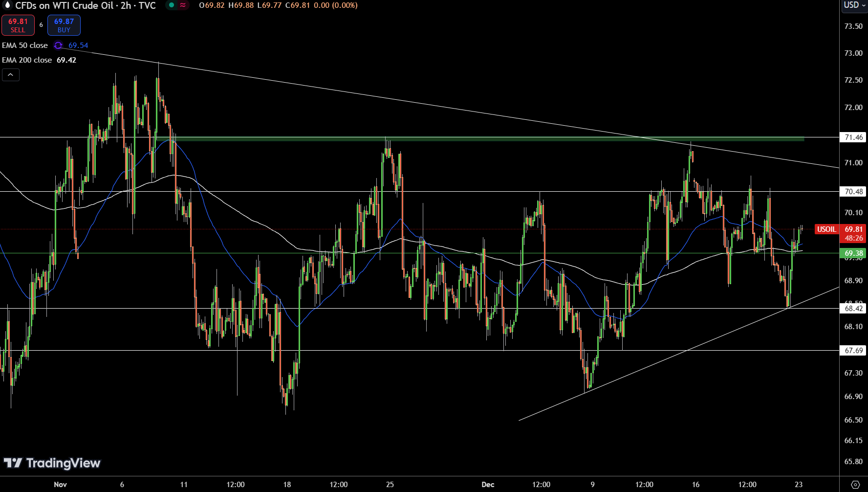Click the 9 date marker on time axis
The width and height of the screenshot is (868, 492).
click(593, 485)
